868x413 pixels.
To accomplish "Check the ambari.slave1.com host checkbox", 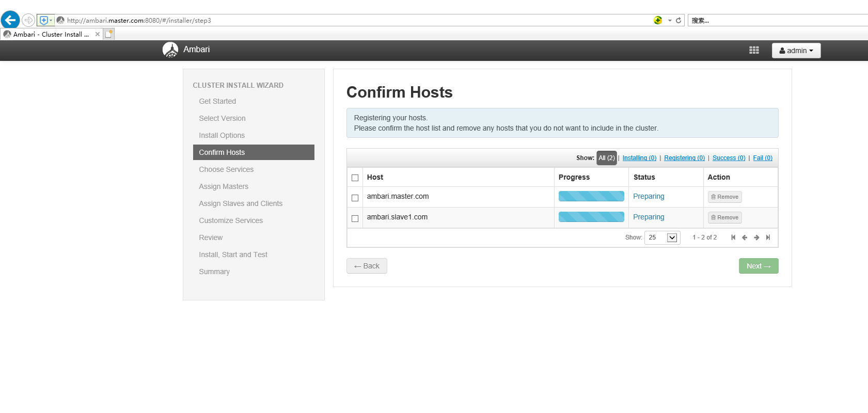I will click(355, 218).
